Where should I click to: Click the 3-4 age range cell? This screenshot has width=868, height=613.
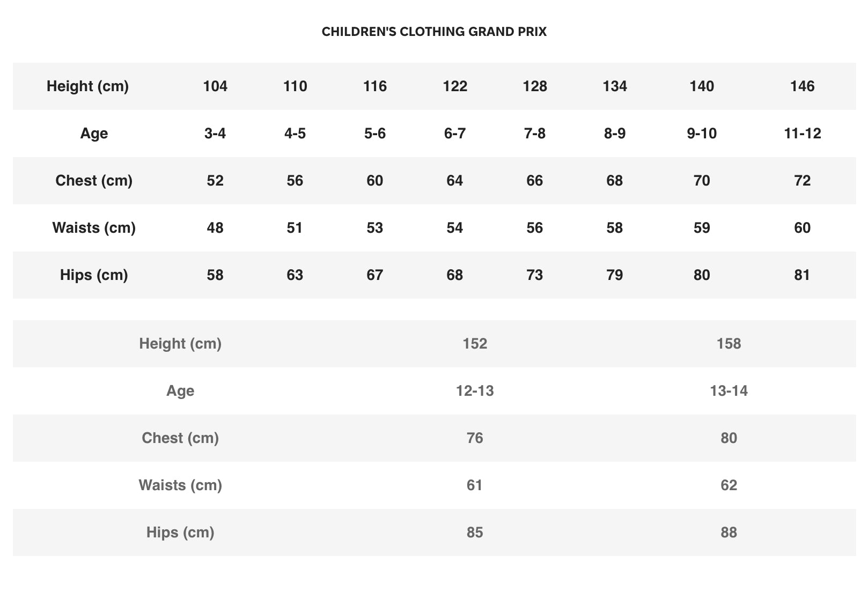pos(215,134)
